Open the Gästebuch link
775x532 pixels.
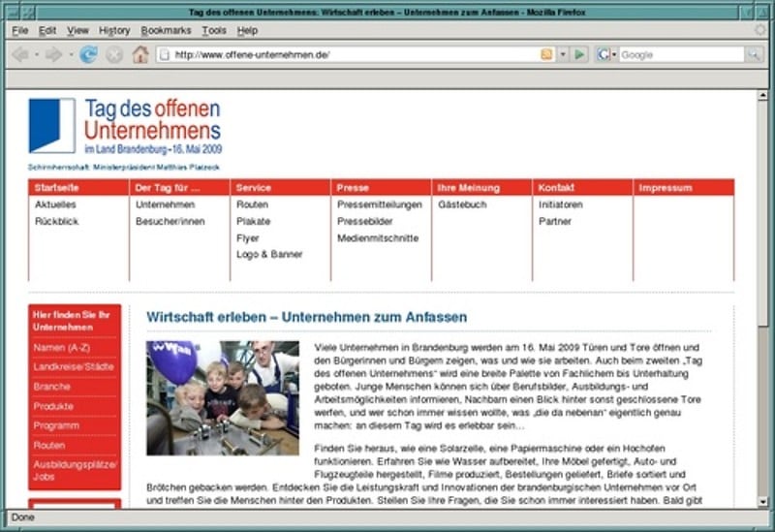462,204
